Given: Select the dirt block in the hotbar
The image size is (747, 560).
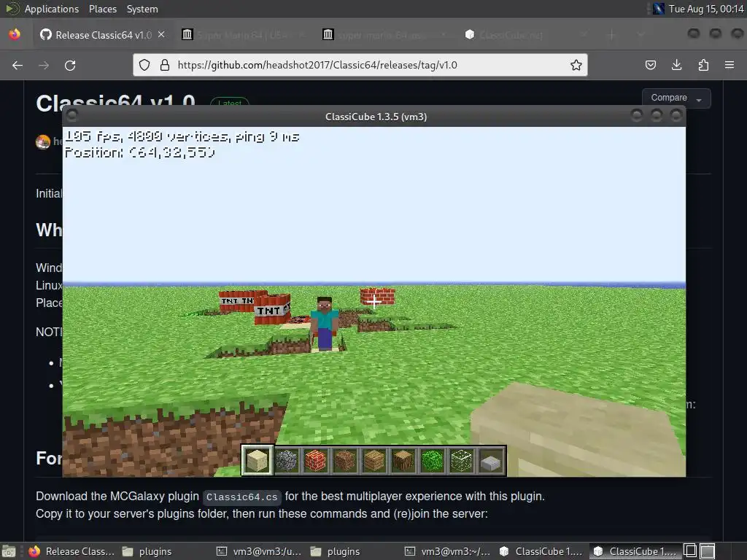Looking at the screenshot, I should click(344, 461).
